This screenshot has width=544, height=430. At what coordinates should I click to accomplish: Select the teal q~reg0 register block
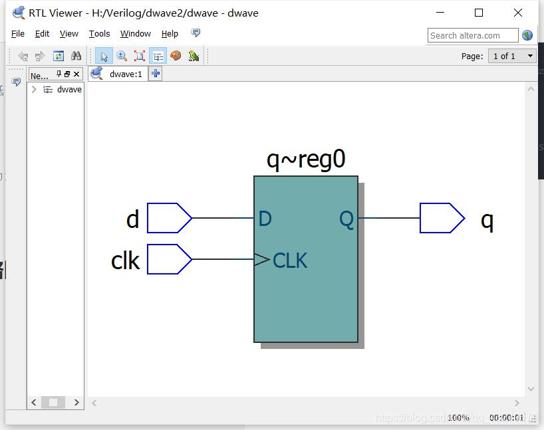pyautogui.click(x=306, y=259)
